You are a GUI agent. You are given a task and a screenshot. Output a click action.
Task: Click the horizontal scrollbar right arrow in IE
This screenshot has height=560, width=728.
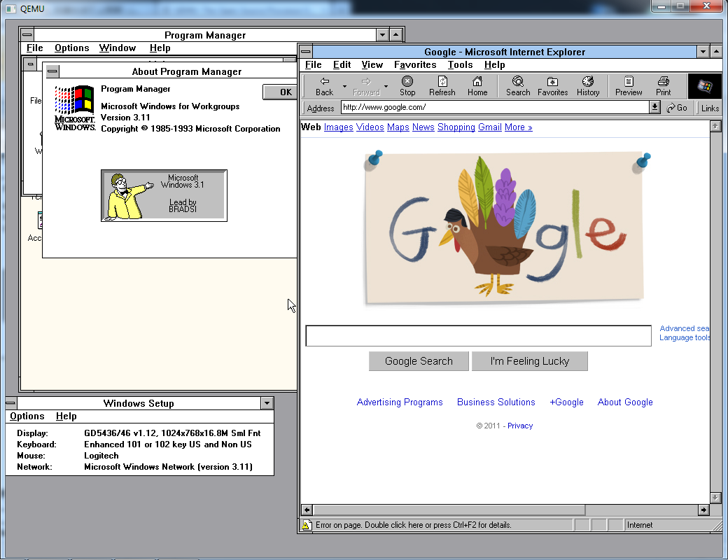(x=704, y=510)
